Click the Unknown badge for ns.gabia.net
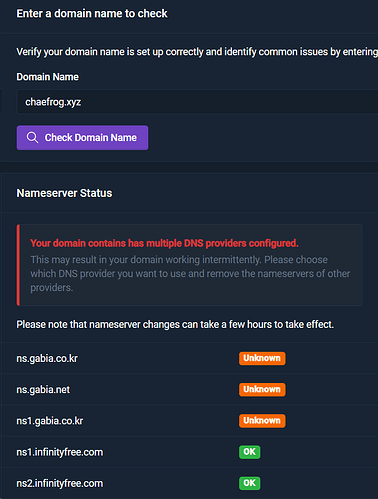The width and height of the screenshot is (378, 499). click(262, 389)
